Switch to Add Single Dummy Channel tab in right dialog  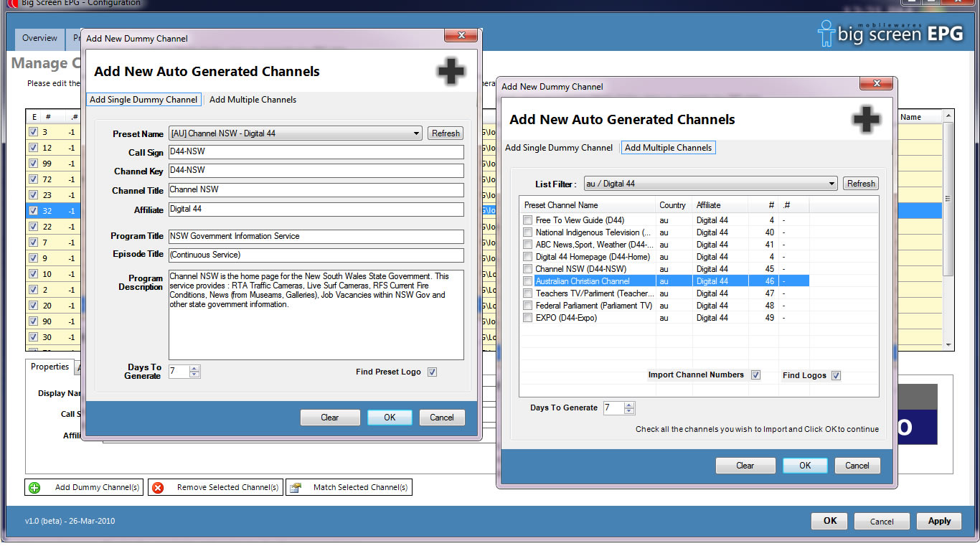(x=559, y=148)
